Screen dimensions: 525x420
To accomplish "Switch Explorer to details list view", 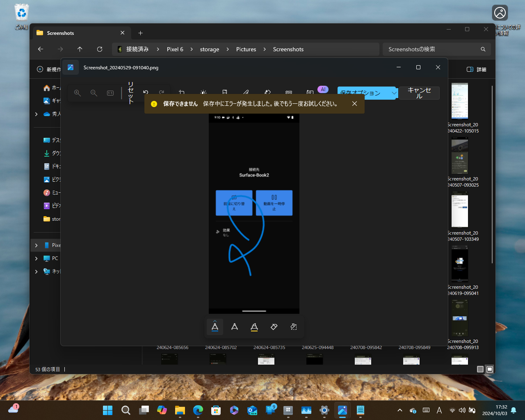I will point(480,369).
